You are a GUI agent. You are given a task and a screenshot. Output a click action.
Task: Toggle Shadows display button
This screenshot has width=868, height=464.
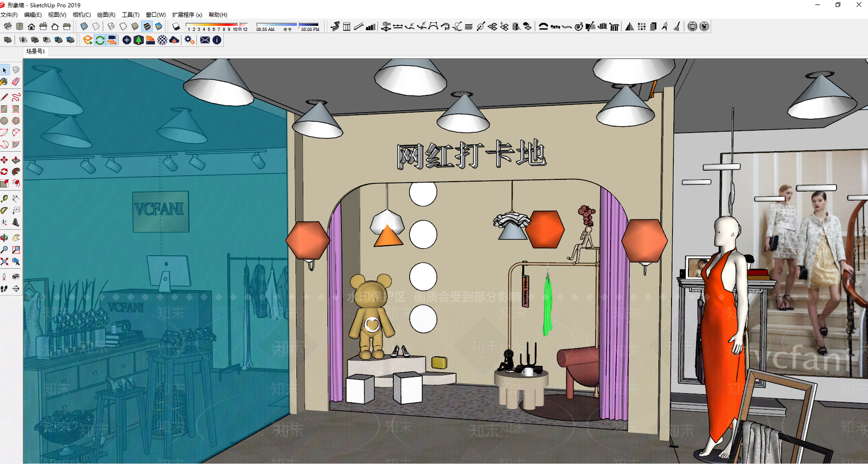pyautogui.click(x=176, y=26)
